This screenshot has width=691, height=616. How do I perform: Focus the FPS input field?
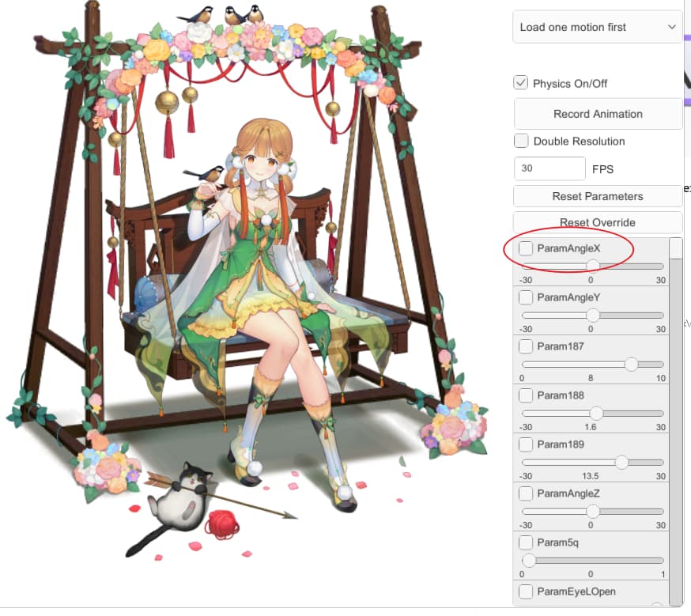(549, 168)
